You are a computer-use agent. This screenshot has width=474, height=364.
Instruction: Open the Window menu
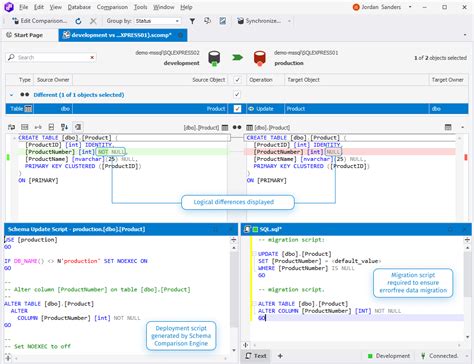tap(163, 7)
